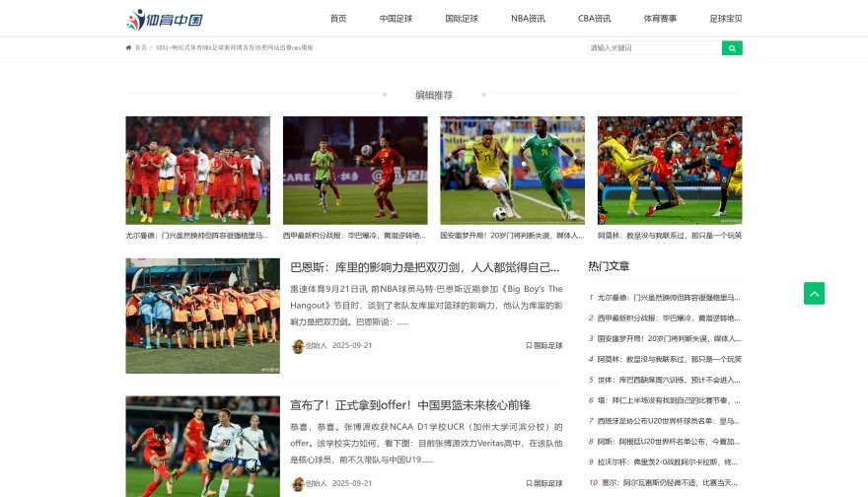Screen dimensions: 868x497
Task: Open headline 宣布了！正式拿到offer！中国男篮未来核心前锋
Action: pyautogui.click(x=410, y=405)
